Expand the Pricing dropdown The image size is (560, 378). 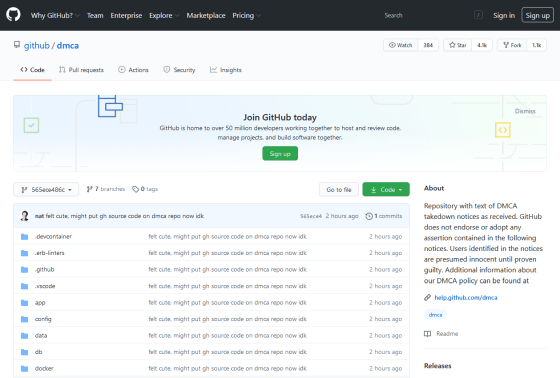pos(246,15)
